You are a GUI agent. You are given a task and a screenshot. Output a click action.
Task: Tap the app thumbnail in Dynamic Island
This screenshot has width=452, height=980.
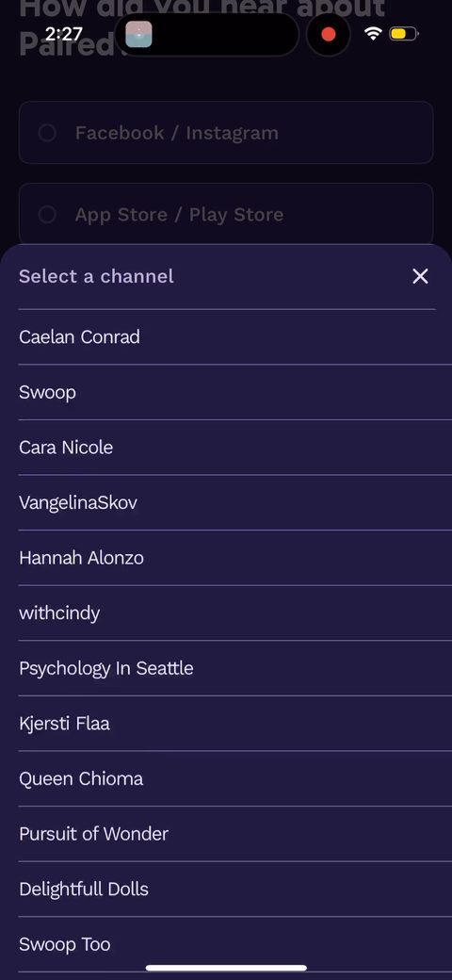click(138, 34)
